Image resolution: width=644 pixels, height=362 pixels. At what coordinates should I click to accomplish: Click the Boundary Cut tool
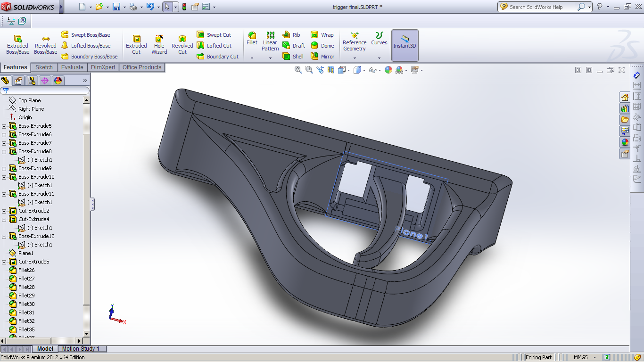[218, 57]
